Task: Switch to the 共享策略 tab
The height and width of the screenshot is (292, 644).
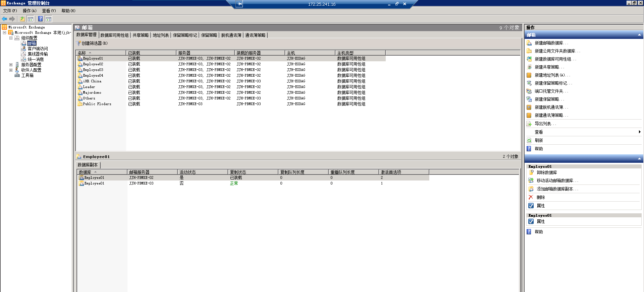Action: pos(141,35)
